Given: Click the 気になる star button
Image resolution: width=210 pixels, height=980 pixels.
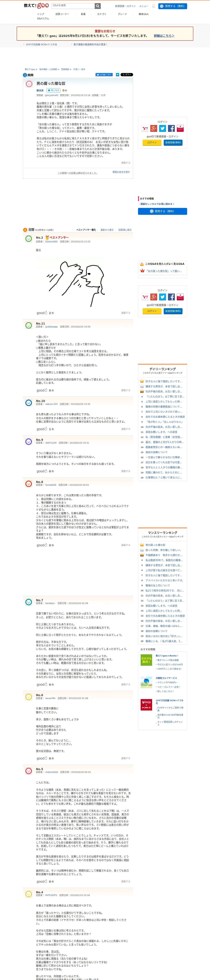Looking at the screenshot, I should point(53,90).
